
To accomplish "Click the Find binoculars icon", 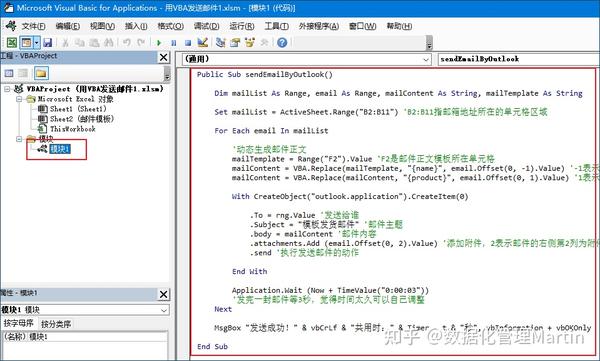I will pyautogui.click(x=109, y=42).
